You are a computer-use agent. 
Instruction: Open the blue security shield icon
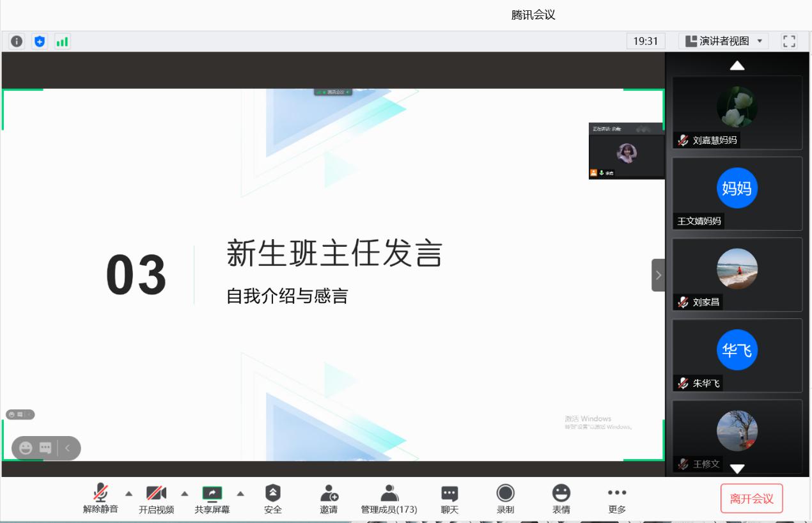pos(40,42)
